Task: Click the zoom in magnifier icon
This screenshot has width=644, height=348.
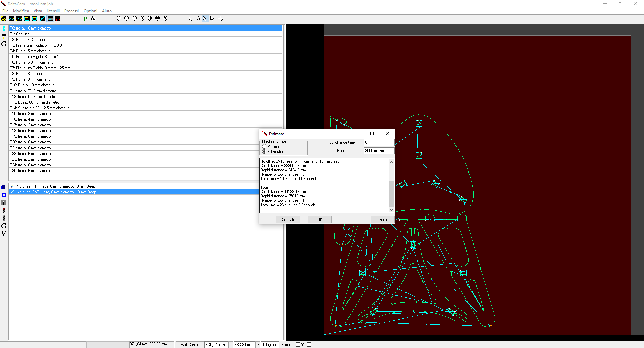Action: (119, 19)
